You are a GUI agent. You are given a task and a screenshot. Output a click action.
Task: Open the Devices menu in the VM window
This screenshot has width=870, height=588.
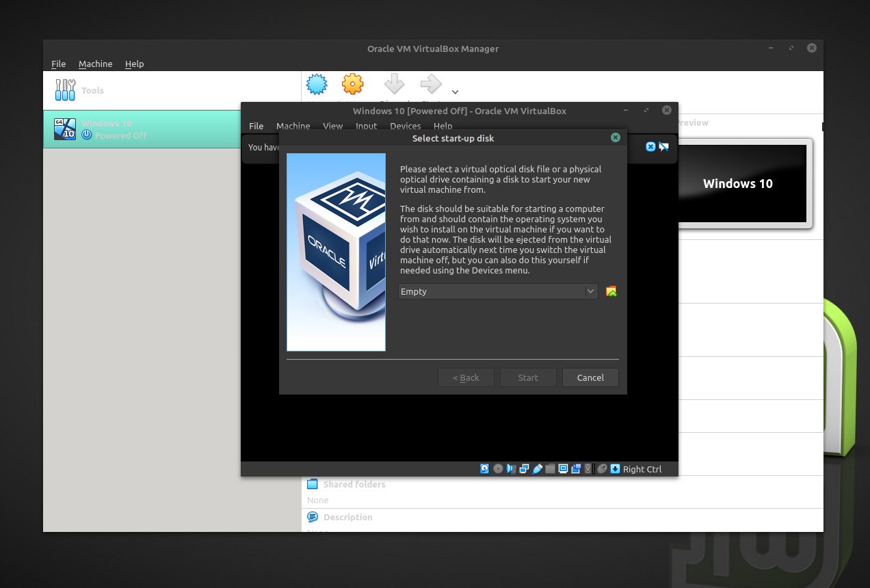[x=405, y=126]
